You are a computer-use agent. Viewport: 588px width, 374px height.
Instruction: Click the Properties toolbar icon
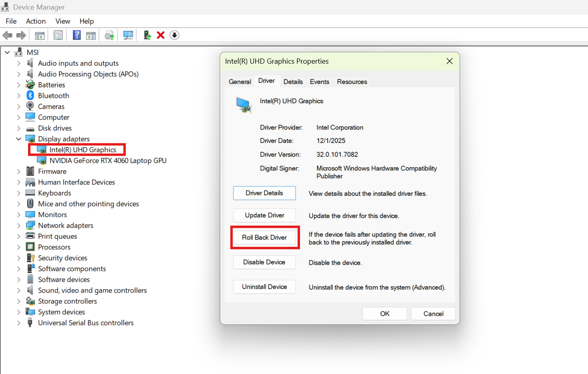tap(58, 35)
